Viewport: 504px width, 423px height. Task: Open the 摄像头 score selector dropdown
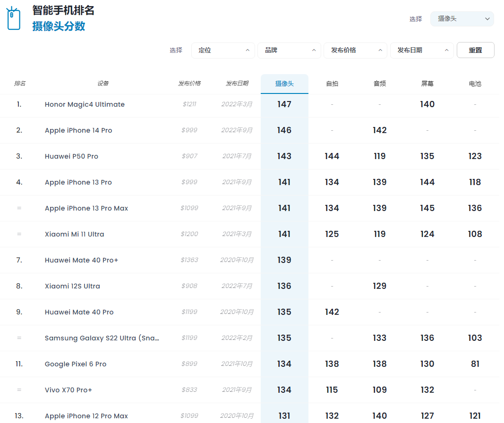pos(461,19)
